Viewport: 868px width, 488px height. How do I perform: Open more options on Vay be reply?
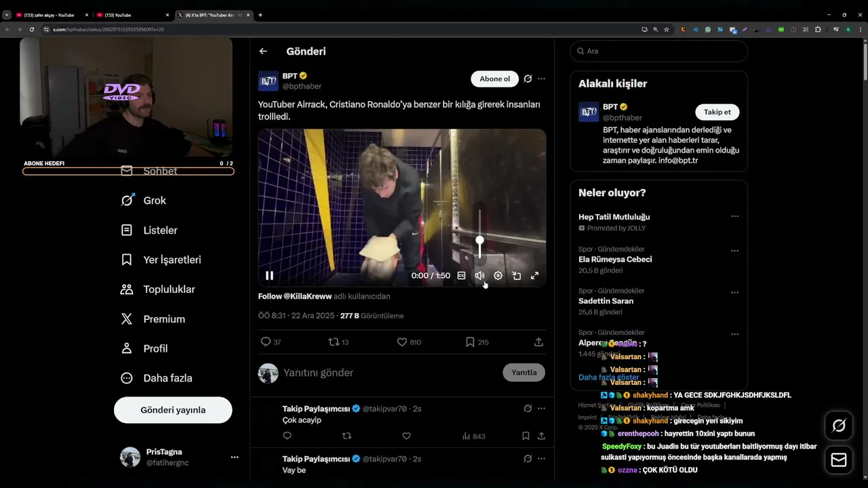point(541,459)
